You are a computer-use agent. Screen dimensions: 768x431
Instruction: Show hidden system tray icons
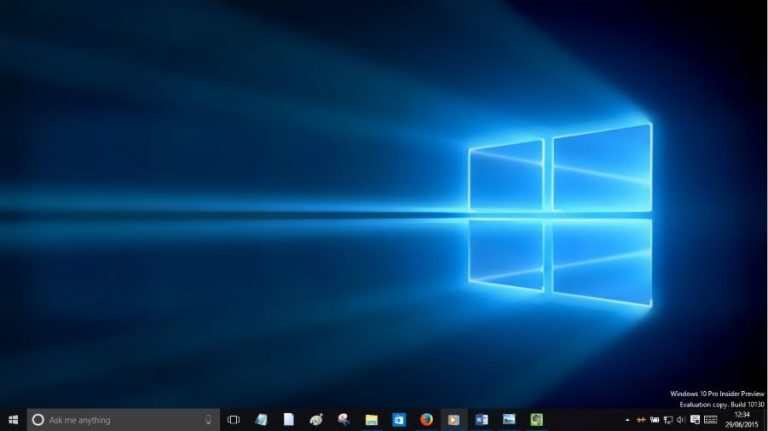(627, 420)
